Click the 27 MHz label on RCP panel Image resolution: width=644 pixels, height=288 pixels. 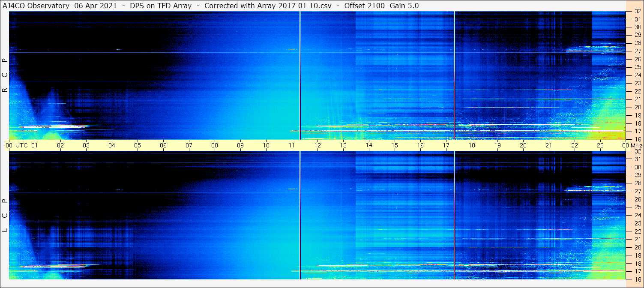coord(638,51)
